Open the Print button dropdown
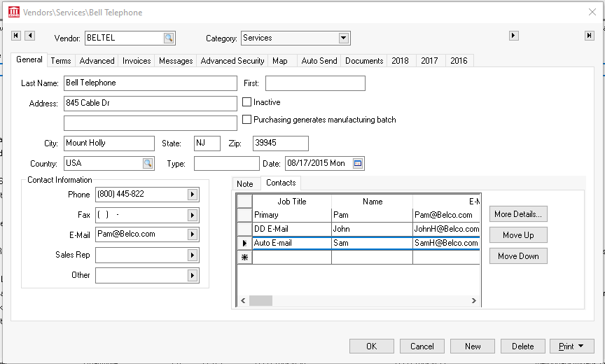Image resolution: width=605 pixels, height=364 pixels. [580, 346]
